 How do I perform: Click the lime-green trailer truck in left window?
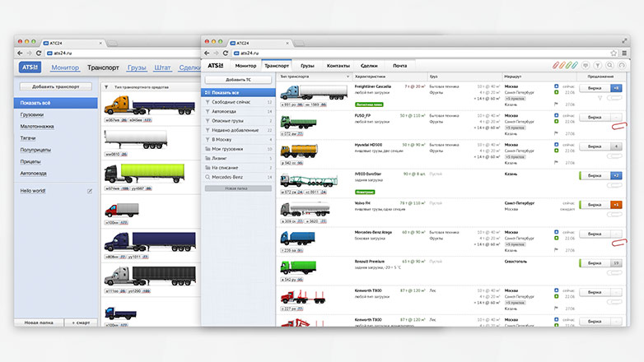pos(145,174)
